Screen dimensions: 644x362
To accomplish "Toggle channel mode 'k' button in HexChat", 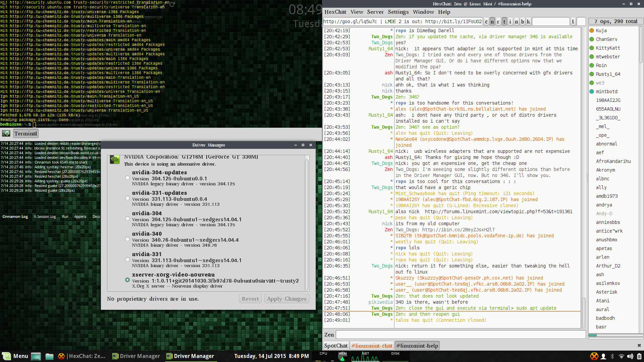I will click(528, 22).
